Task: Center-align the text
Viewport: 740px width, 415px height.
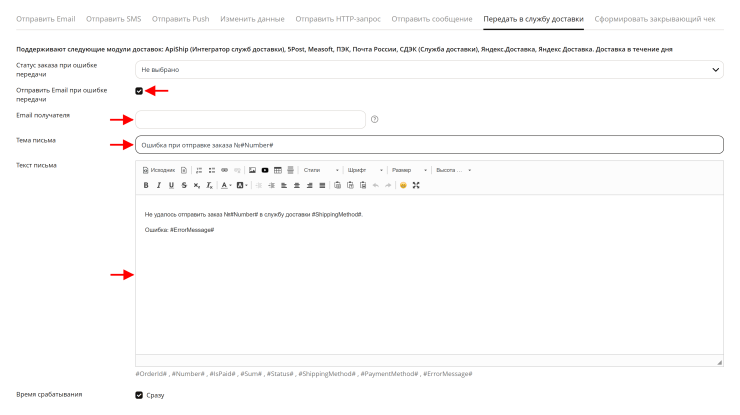Action: click(297, 185)
